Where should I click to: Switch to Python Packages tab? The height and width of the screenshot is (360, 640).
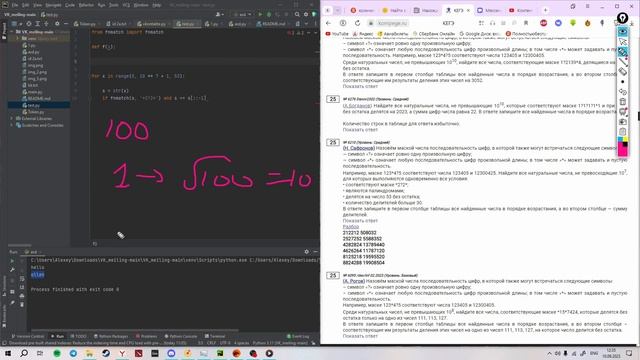[111, 336]
